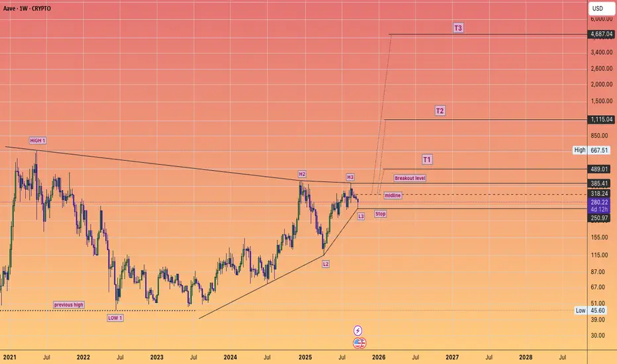Click the 2023 label on time axis
The height and width of the screenshot is (364, 617).
click(x=157, y=357)
